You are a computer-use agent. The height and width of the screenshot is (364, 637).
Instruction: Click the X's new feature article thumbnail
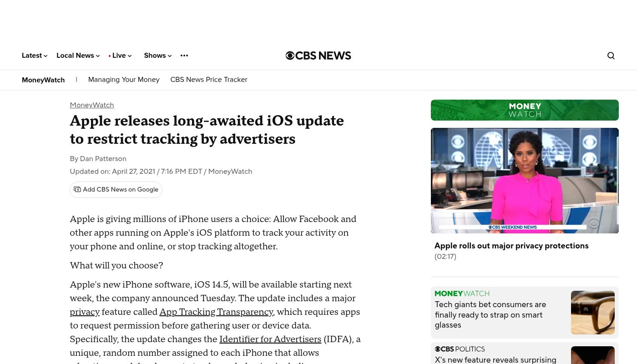(x=592, y=355)
